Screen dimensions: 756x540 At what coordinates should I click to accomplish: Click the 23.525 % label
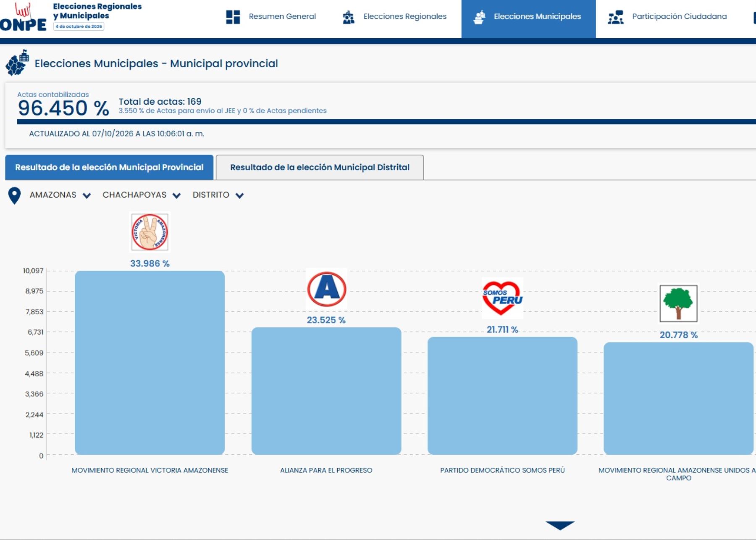pos(326,320)
